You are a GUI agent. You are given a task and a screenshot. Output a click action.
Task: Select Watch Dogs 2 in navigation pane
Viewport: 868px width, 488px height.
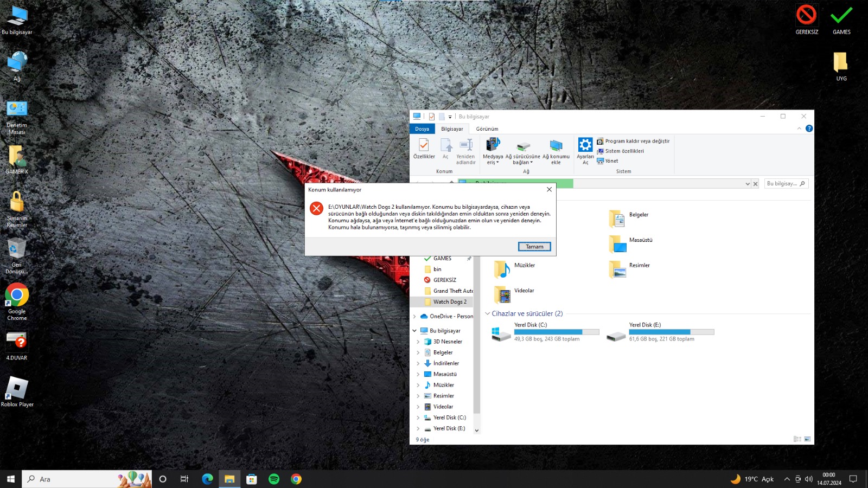click(449, 302)
